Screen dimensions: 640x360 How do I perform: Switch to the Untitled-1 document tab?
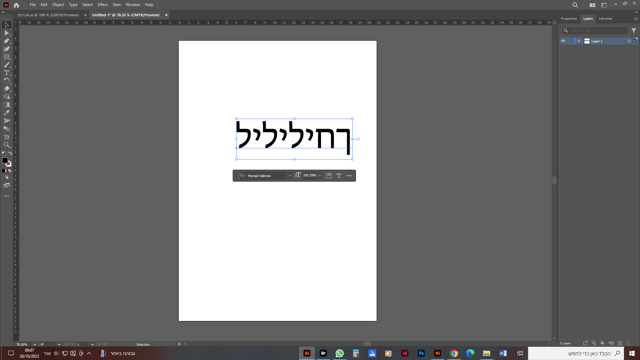(126, 15)
